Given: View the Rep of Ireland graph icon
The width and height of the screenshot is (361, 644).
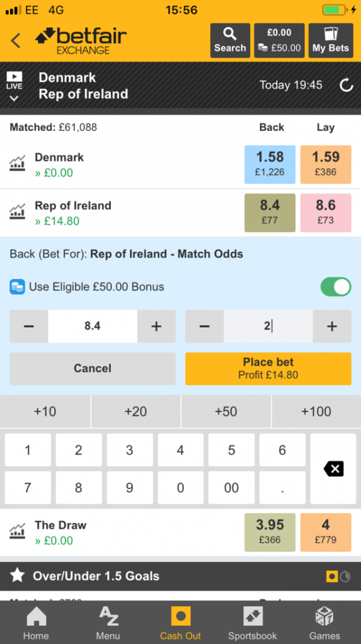Looking at the screenshot, I should coord(17,212).
